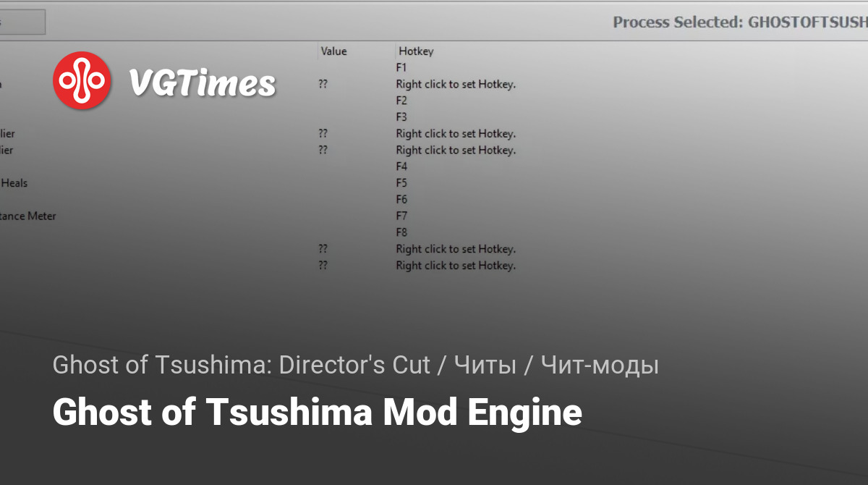
Task: Select the F4 hotkey cell
Action: [402, 166]
